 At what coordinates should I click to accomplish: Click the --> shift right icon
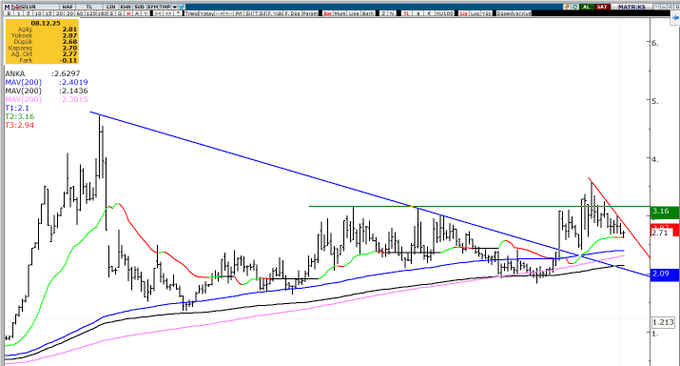pyautogui.click(x=219, y=13)
